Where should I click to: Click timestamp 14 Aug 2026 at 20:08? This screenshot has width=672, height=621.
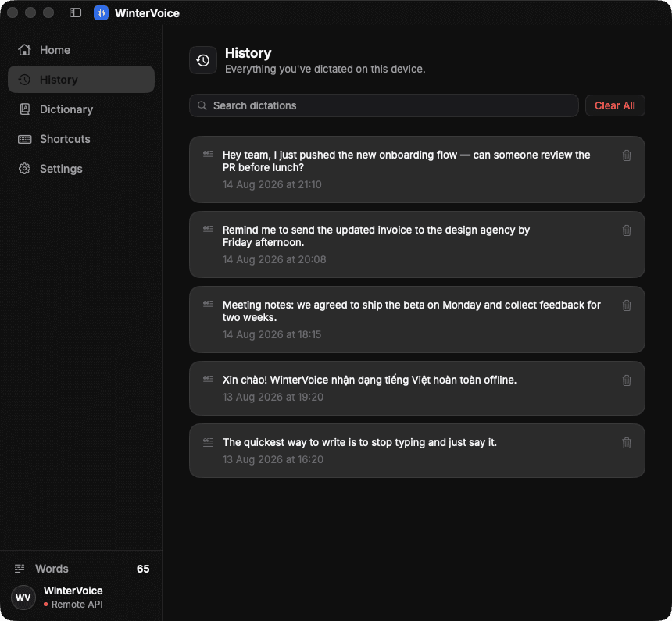(x=274, y=259)
